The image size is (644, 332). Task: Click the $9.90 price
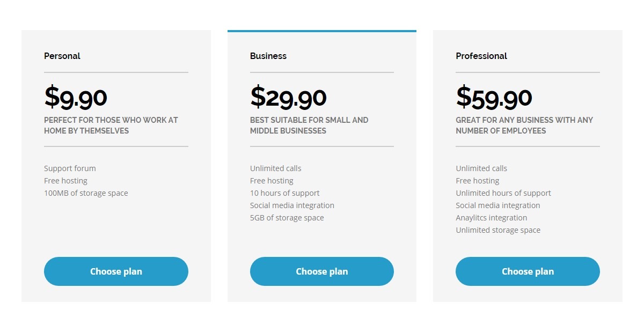(x=76, y=97)
